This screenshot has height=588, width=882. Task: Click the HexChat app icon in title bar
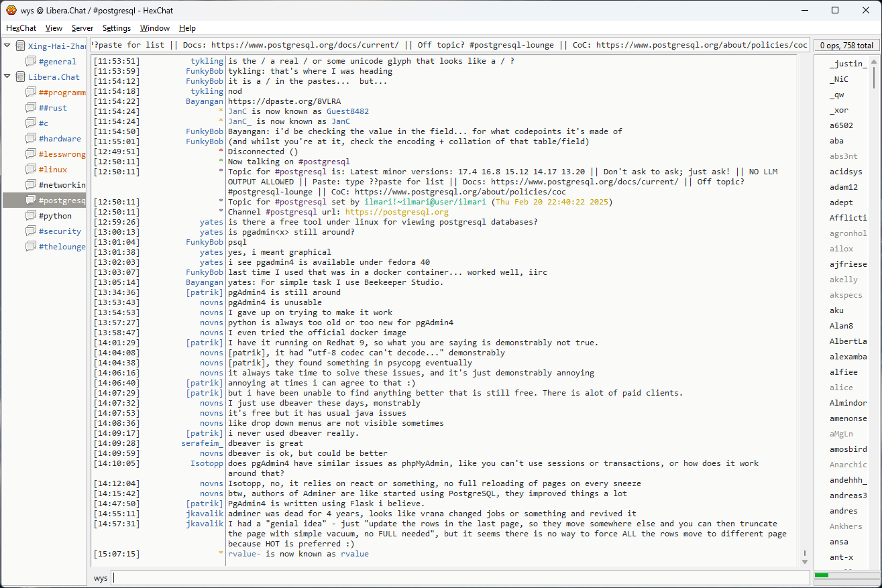pyautogui.click(x=11, y=10)
